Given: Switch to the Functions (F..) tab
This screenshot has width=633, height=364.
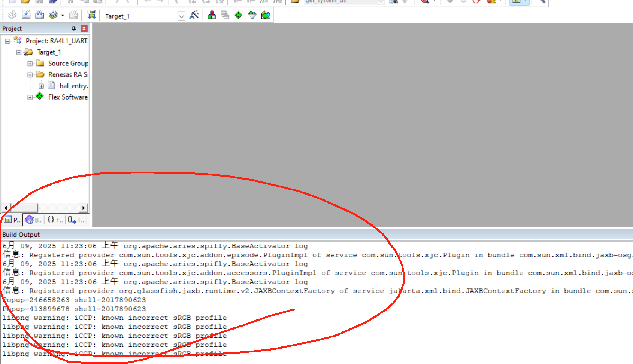Looking at the screenshot, I should (x=55, y=220).
